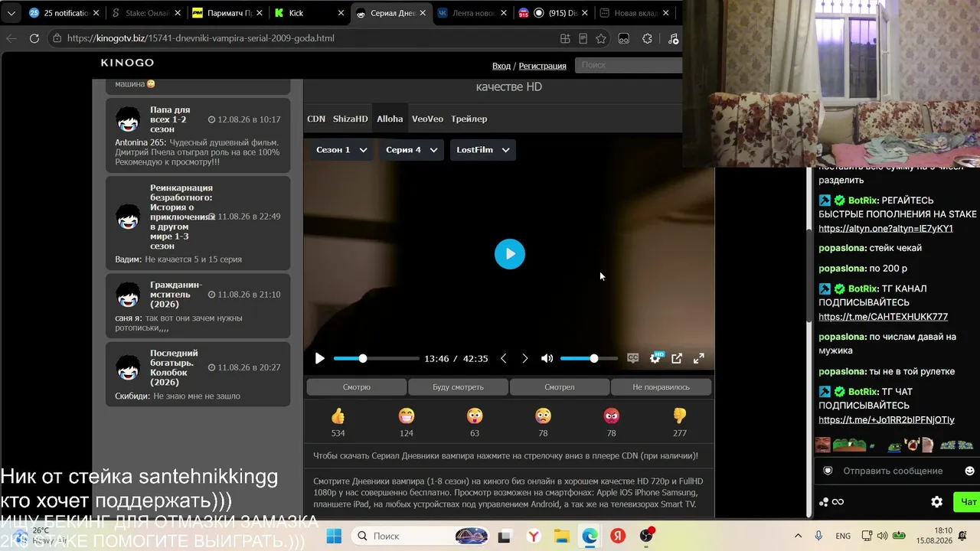980x551 pixels.
Task: Focus the Отправить сообщение chat input
Action: point(891,471)
